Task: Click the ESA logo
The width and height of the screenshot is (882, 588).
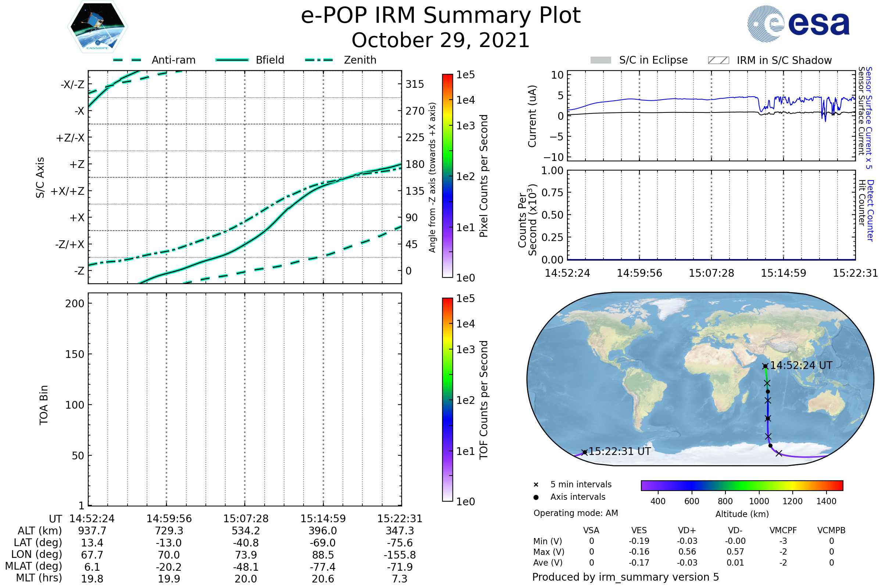Action: pos(798,24)
